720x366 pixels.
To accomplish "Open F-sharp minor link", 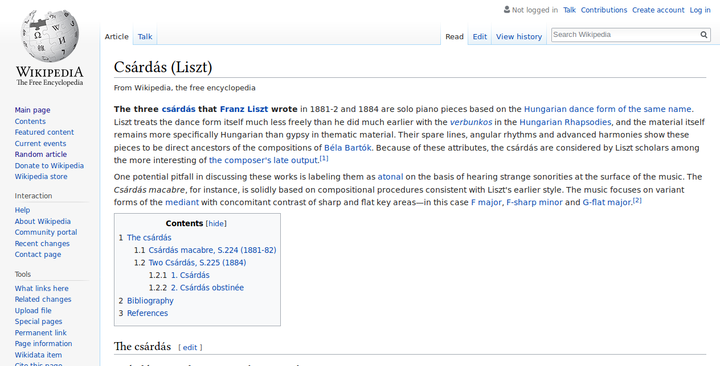I will tap(534, 203).
